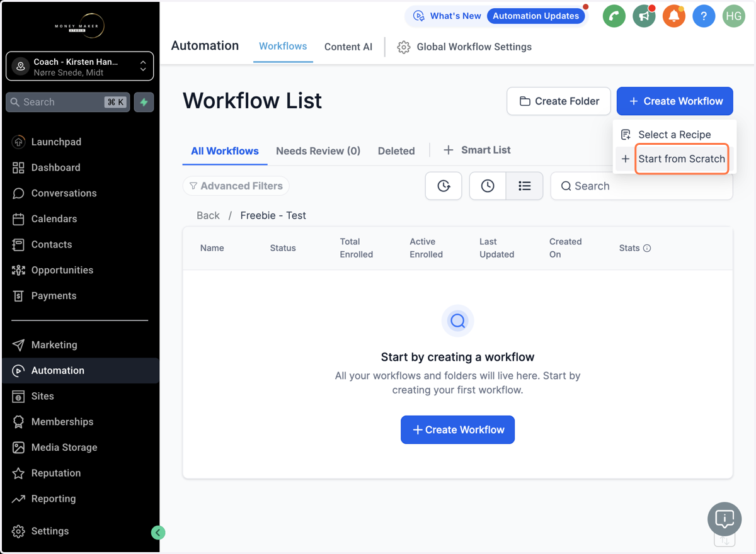This screenshot has width=756, height=554.
Task: Click the Created On column header
Action: (566, 248)
